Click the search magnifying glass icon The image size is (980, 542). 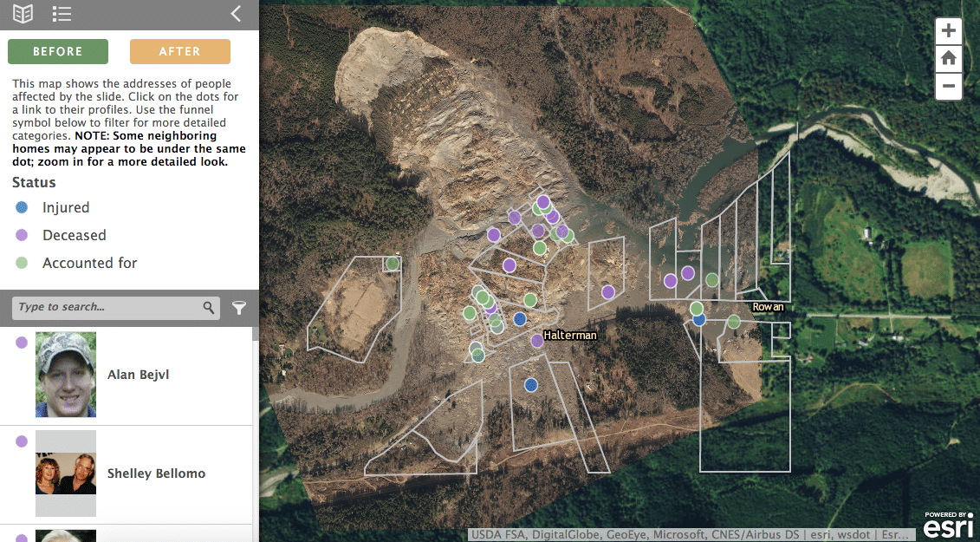[209, 307]
